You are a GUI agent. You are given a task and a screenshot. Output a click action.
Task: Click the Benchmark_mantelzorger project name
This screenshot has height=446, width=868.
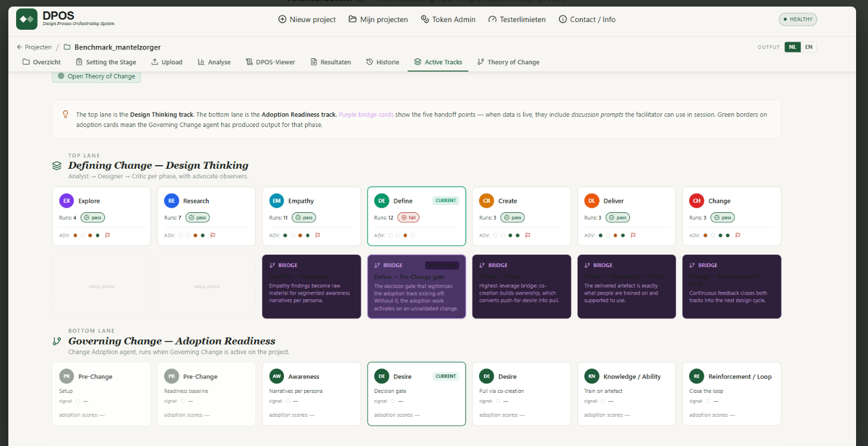point(118,47)
